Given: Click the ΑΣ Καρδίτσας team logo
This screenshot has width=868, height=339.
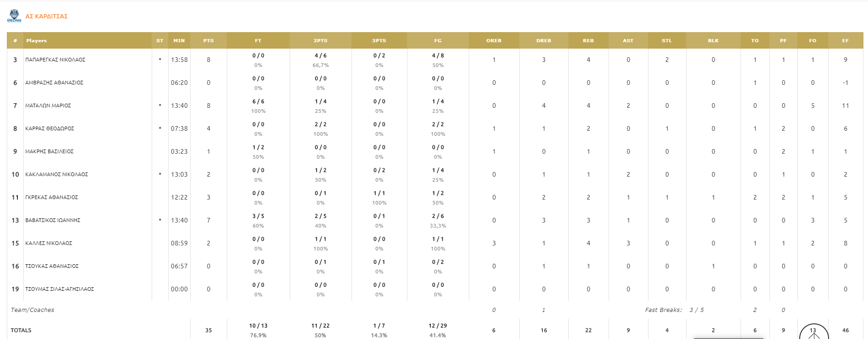Looking at the screenshot, I should coord(14,16).
